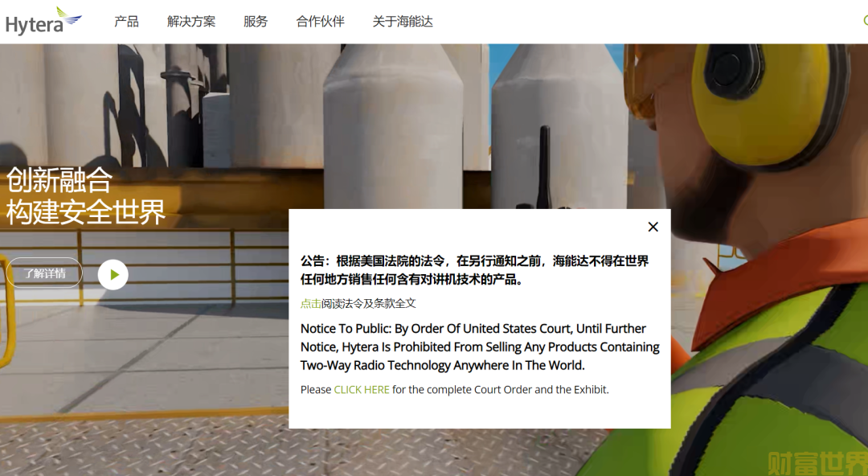Click the 构建安全世界 headline text
The height and width of the screenshot is (476, 868).
click(x=86, y=212)
